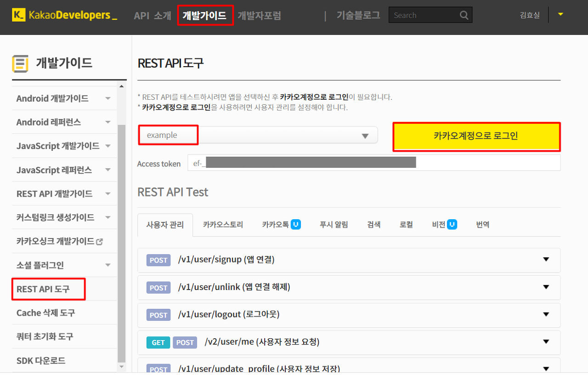The height and width of the screenshot is (375, 588).
Task: Switch to the 카카오스토리 tab
Action: [x=223, y=225]
